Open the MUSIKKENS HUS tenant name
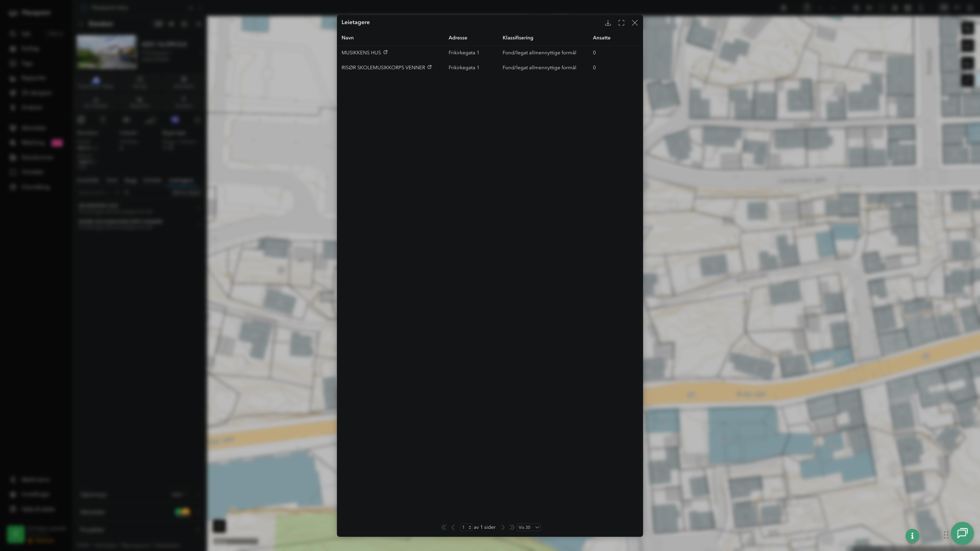This screenshot has height=551, width=980. [x=361, y=53]
